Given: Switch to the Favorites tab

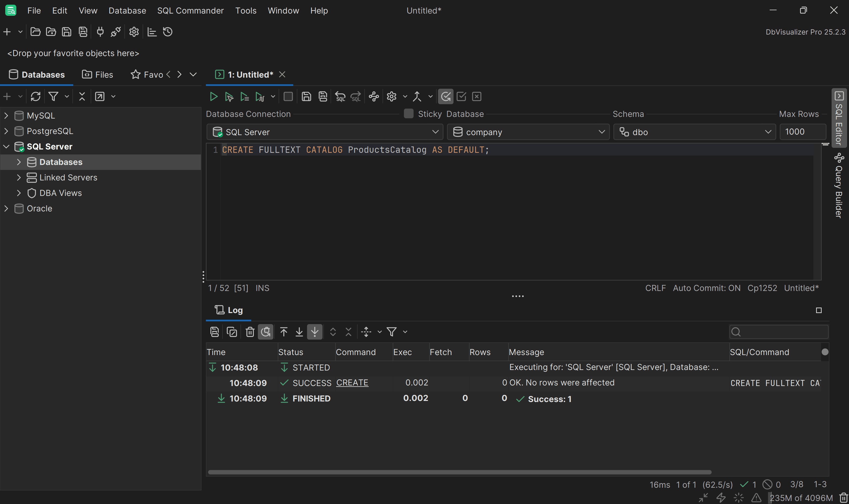Looking at the screenshot, I should point(147,75).
